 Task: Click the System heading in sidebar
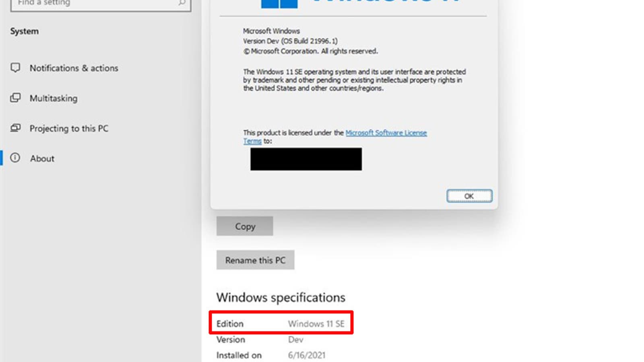click(x=25, y=31)
